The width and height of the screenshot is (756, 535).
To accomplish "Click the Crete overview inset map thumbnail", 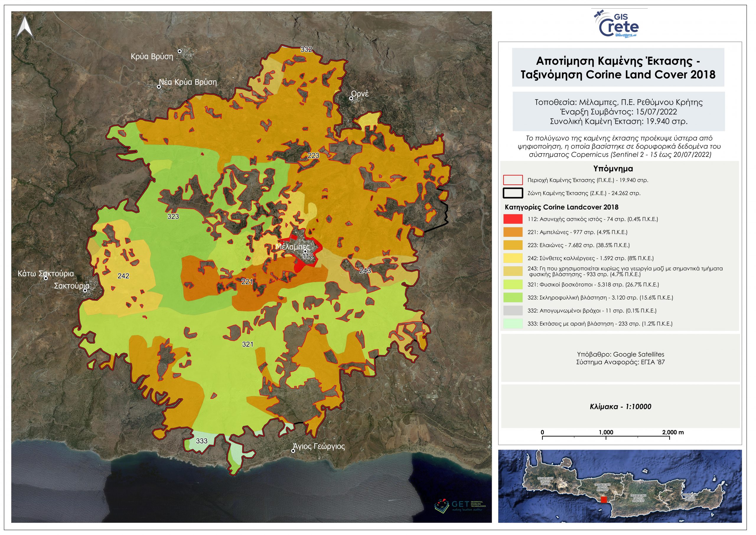I will coord(620,486).
